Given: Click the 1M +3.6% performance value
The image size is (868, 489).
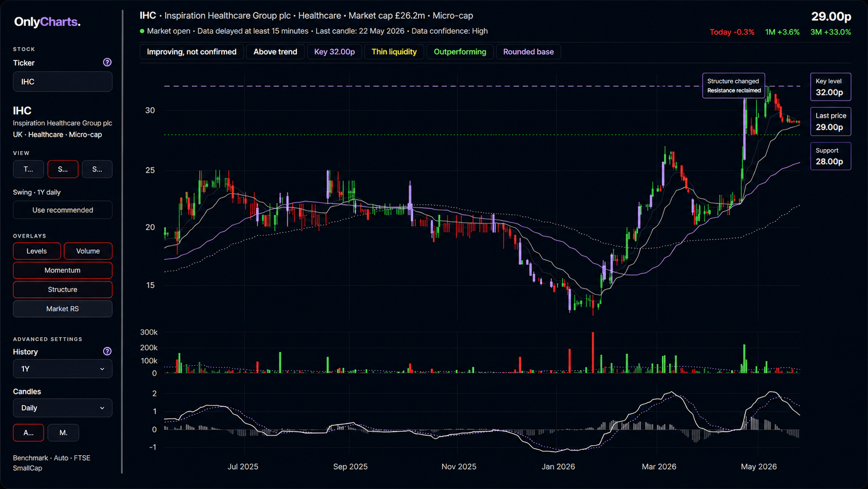Looking at the screenshot, I should point(782,32).
